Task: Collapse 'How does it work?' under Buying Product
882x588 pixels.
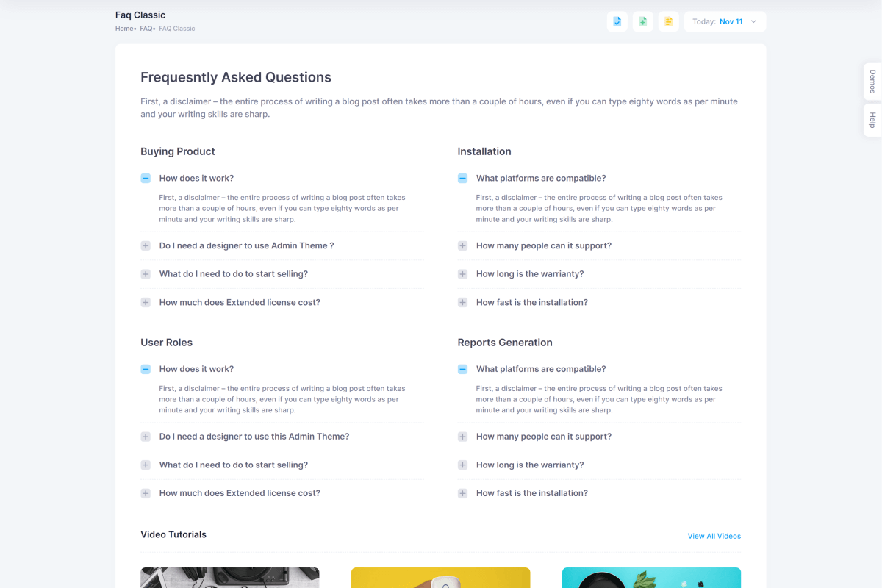Action: (196, 179)
